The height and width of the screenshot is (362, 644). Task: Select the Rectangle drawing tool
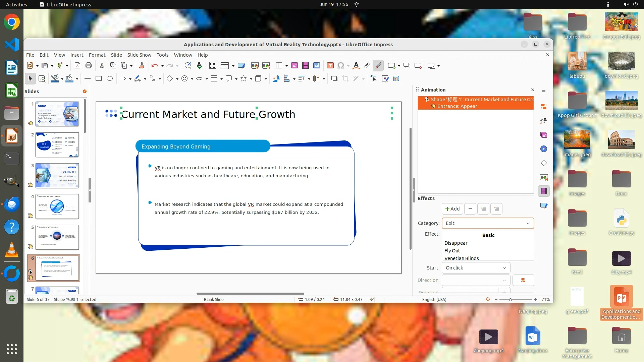tap(99, 78)
